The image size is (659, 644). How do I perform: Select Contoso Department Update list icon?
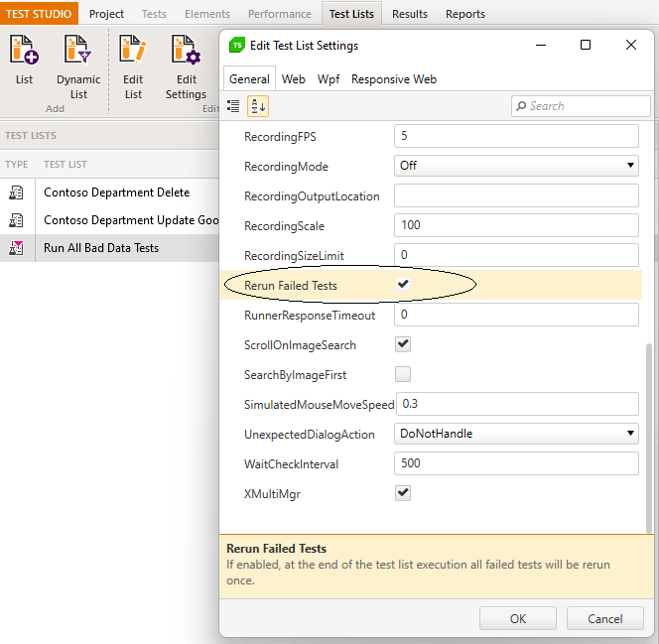(17, 220)
